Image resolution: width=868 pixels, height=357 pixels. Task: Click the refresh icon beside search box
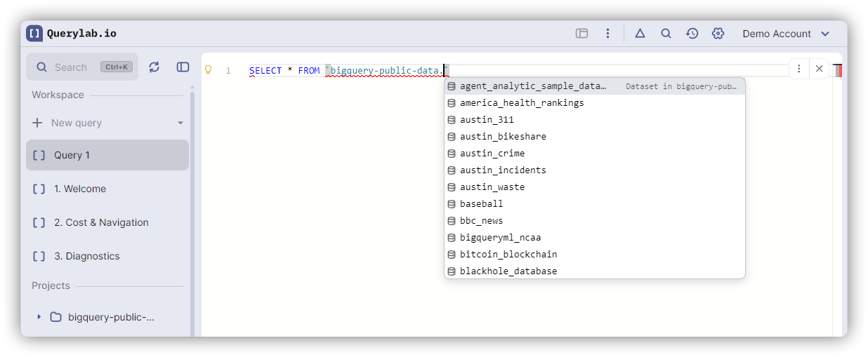click(154, 67)
